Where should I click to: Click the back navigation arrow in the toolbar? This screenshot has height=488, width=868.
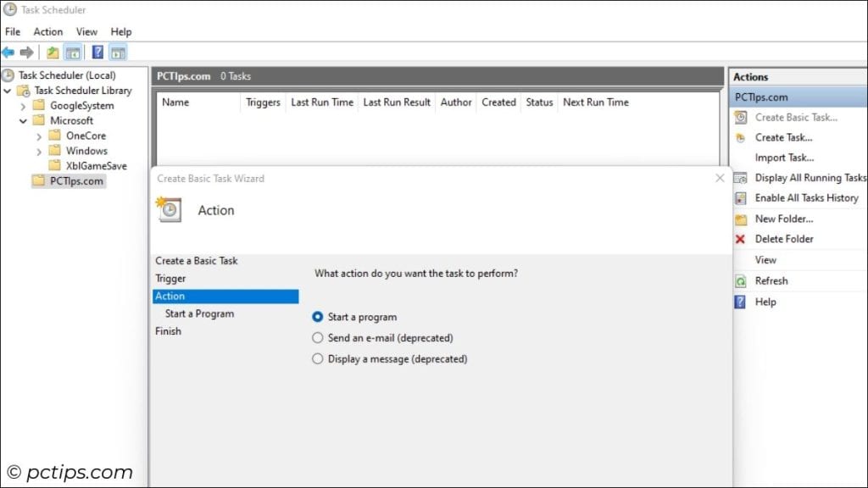coord(9,51)
